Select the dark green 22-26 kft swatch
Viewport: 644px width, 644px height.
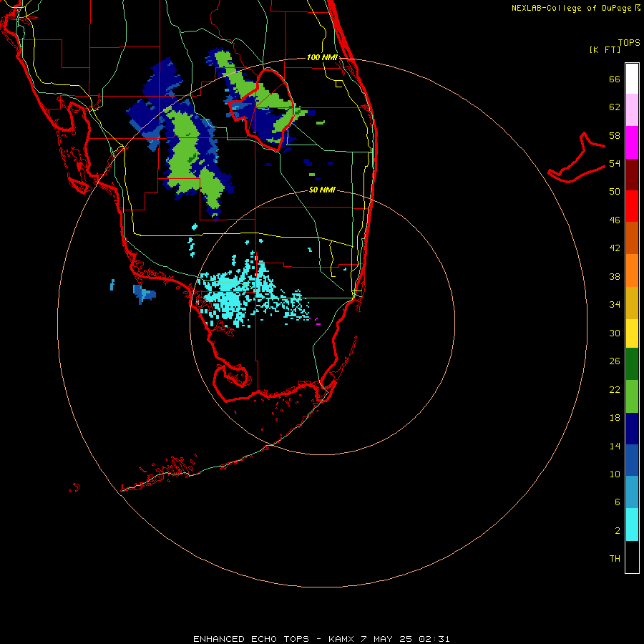pyautogui.click(x=632, y=364)
